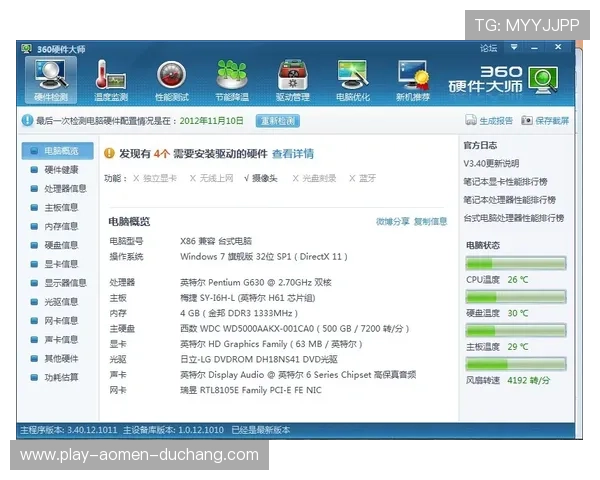Open the 温度监测 thermometer icon
The image size is (600, 480).
110,80
